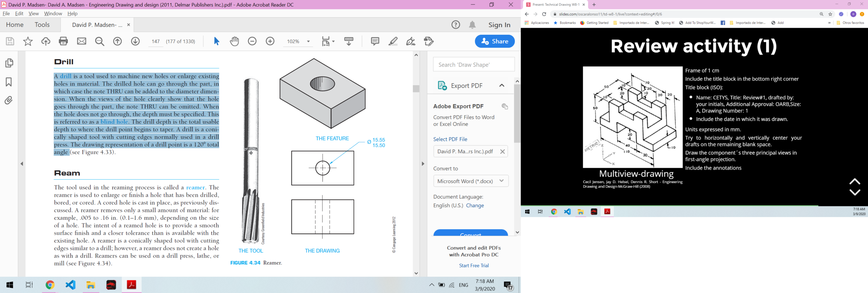Open the Edit menu in Acrobat

click(19, 14)
